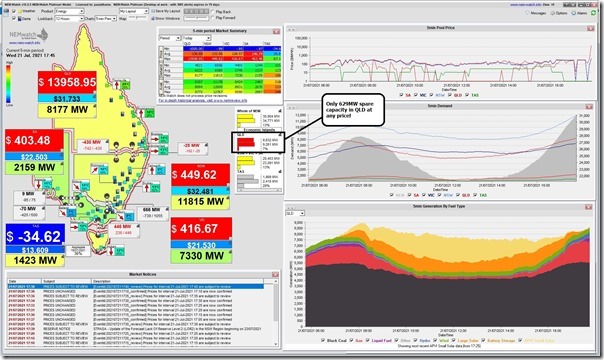Screen dimensions: 604x360
Task: Open the Options settings icon
Action: click(x=552, y=13)
